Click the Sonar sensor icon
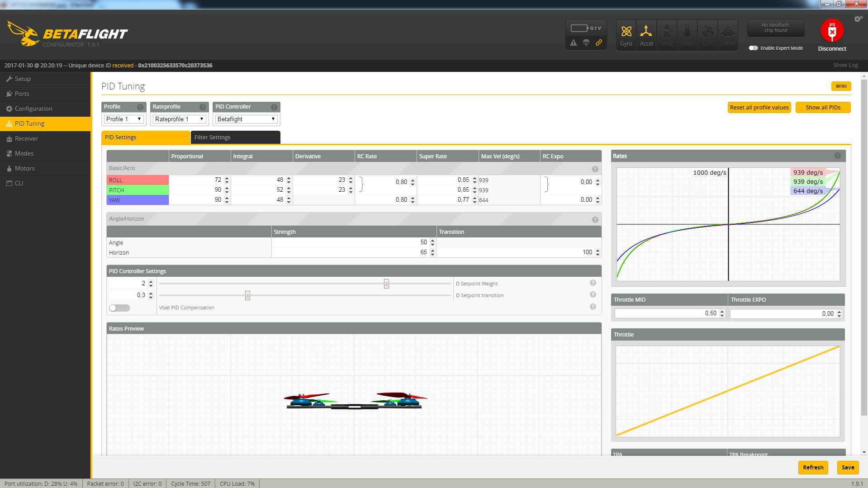 coord(728,35)
